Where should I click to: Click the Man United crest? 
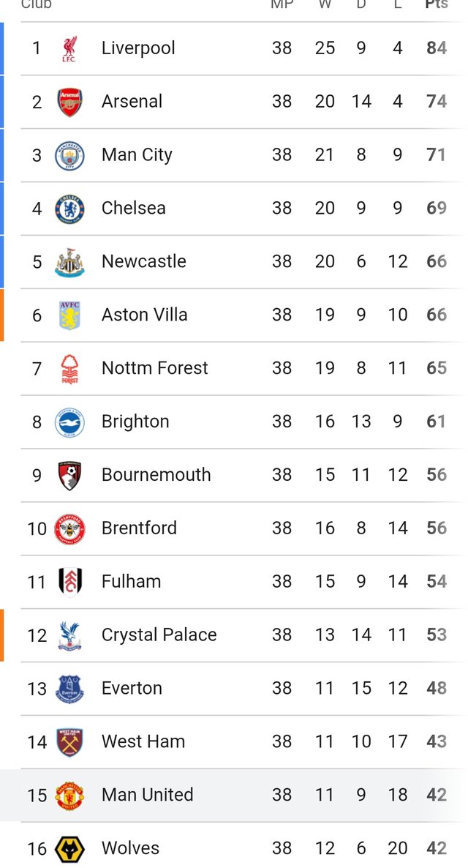tap(69, 796)
